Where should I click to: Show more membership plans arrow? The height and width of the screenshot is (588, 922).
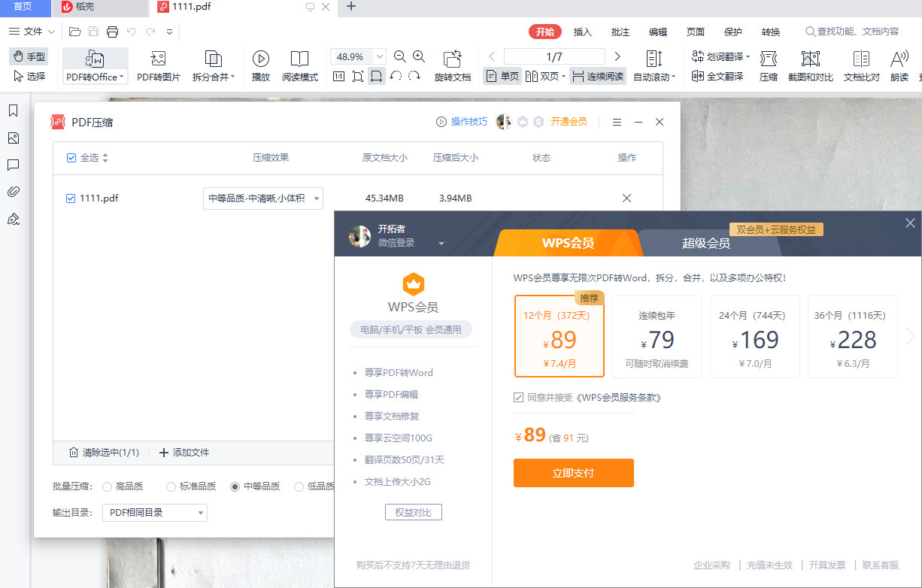coord(911,337)
